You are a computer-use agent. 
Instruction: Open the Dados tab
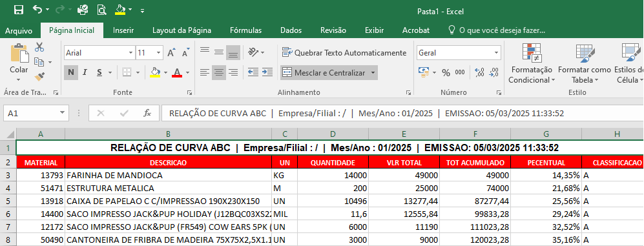291,30
